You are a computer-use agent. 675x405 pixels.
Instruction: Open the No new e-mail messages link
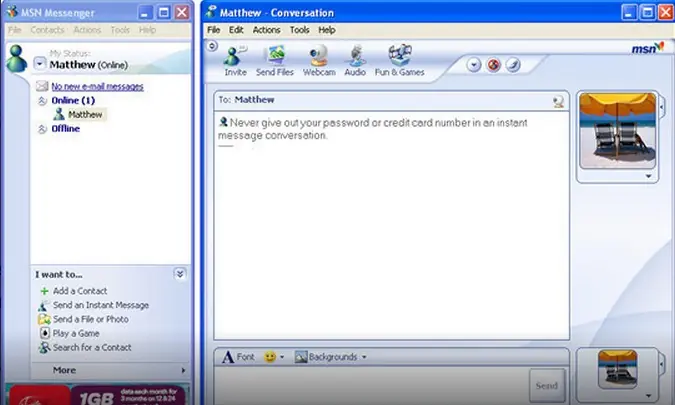(97, 87)
